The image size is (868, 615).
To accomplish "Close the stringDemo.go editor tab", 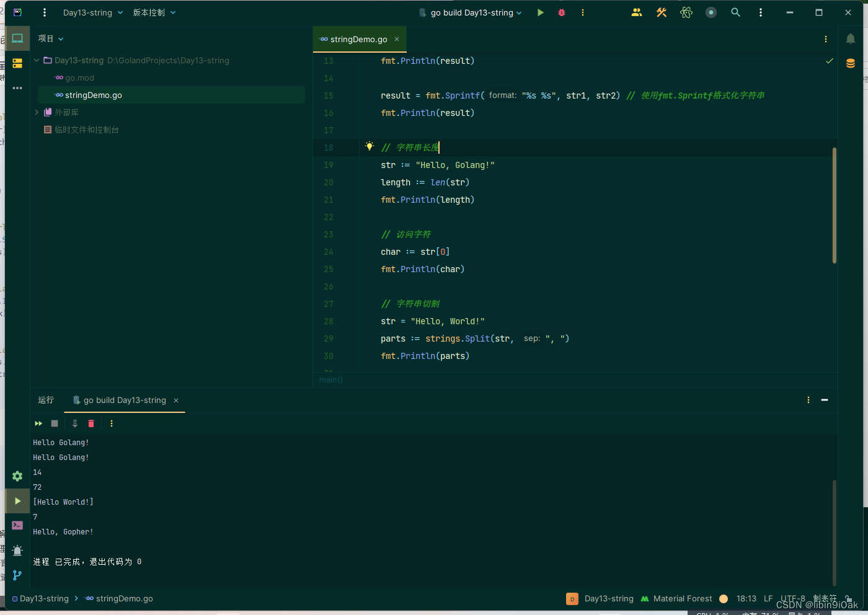I will [x=397, y=39].
